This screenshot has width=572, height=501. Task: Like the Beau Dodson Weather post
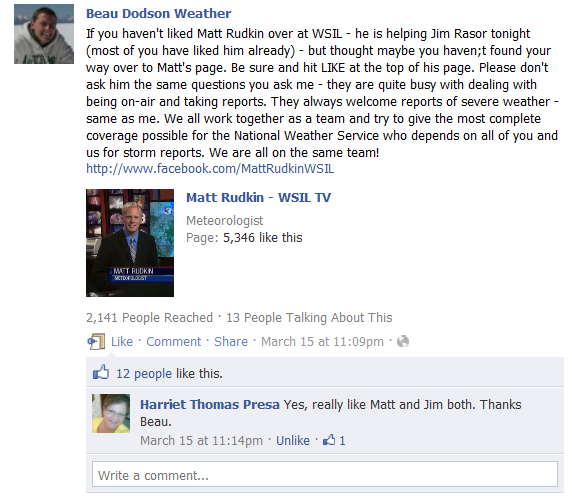point(122,342)
